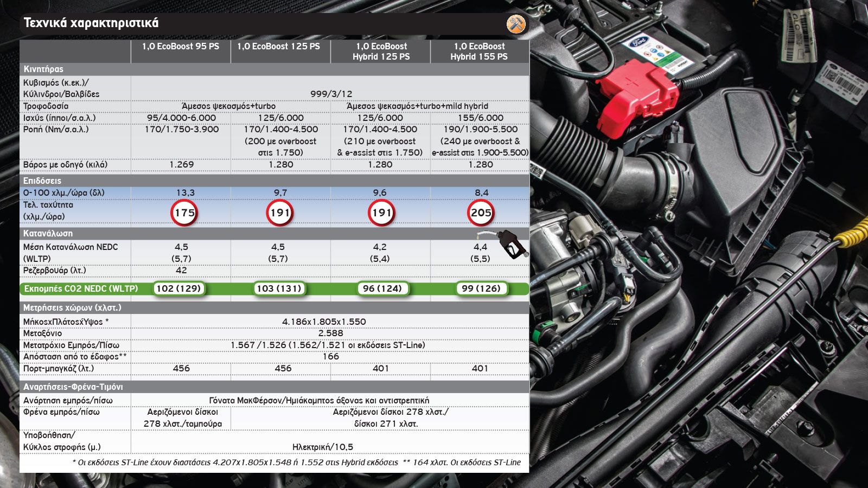The height and width of the screenshot is (488, 868).
Task: Select the 1,0 EcoBoost 95 PS column header
Action: [181, 47]
